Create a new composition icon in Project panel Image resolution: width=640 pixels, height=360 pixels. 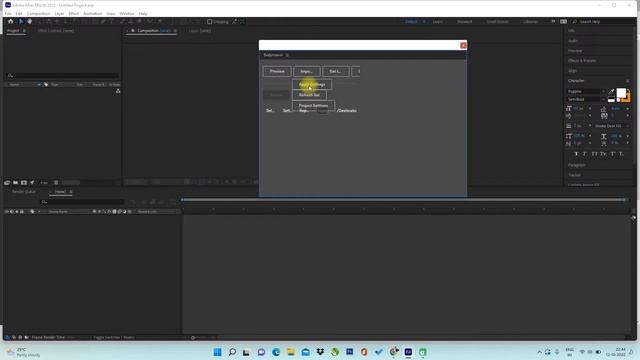(24, 182)
